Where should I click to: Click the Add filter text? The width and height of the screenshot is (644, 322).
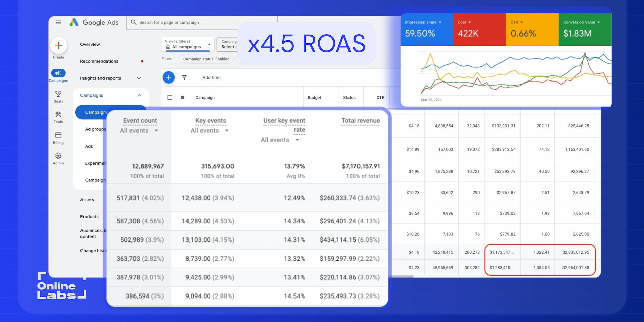(212, 78)
